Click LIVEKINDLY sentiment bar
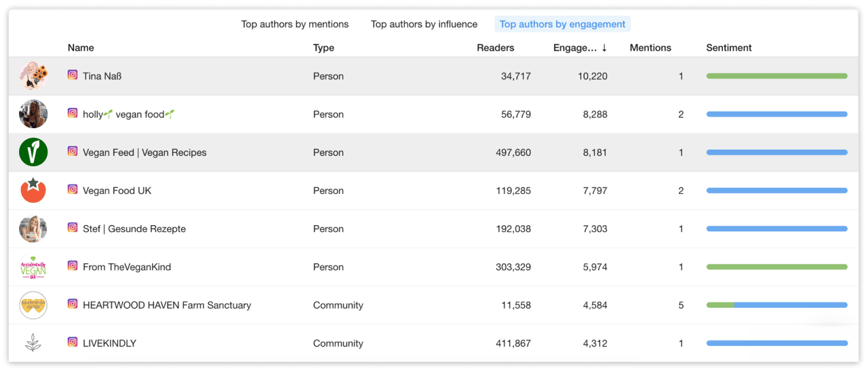The height and width of the screenshot is (373, 868). (x=776, y=343)
